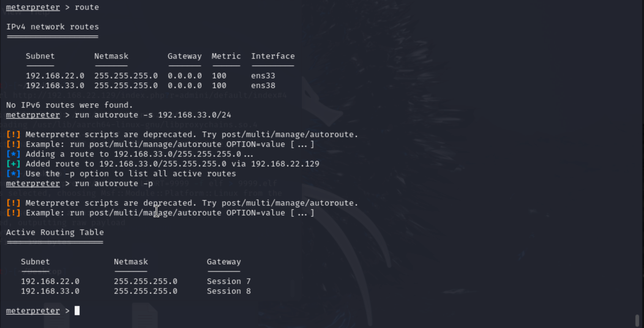The width and height of the screenshot is (644, 328).
Task: Select the ens33 interface entry
Action: pyautogui.click(x=263, y=76)
